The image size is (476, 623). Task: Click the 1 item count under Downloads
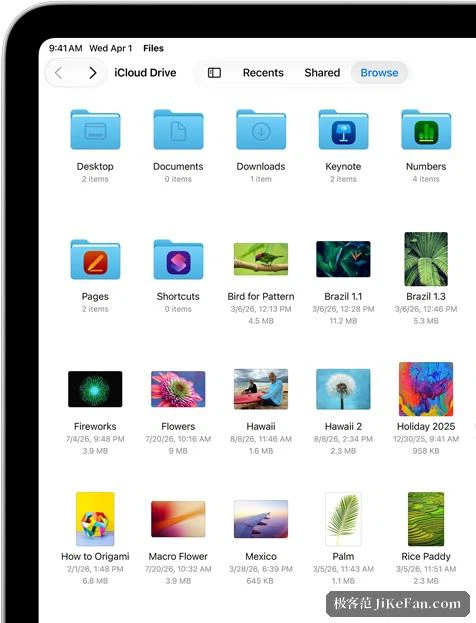[x=261, y=179]
